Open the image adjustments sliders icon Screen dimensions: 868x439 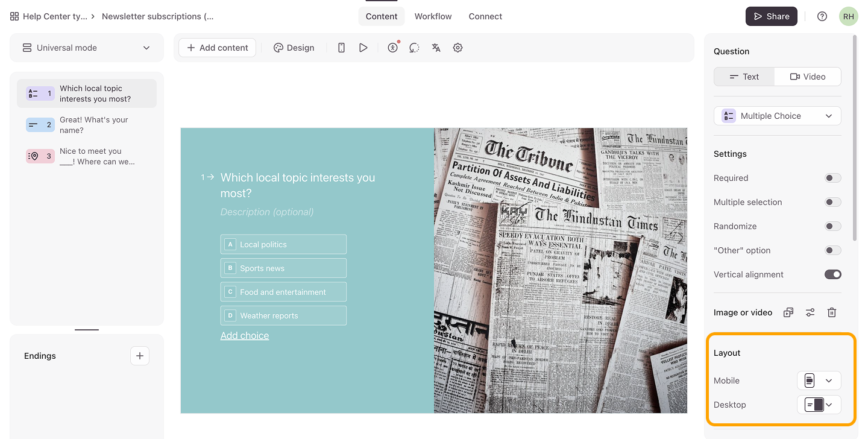tap(810, 312)
